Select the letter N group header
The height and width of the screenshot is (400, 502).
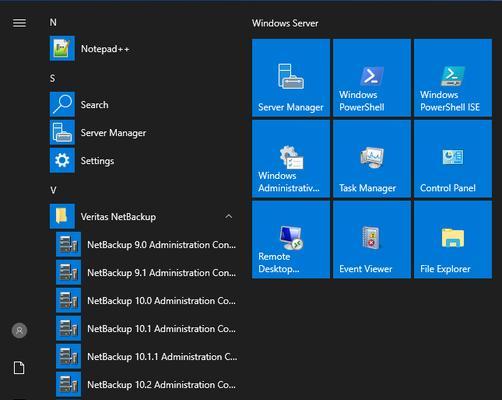click(x=53, y=22)
